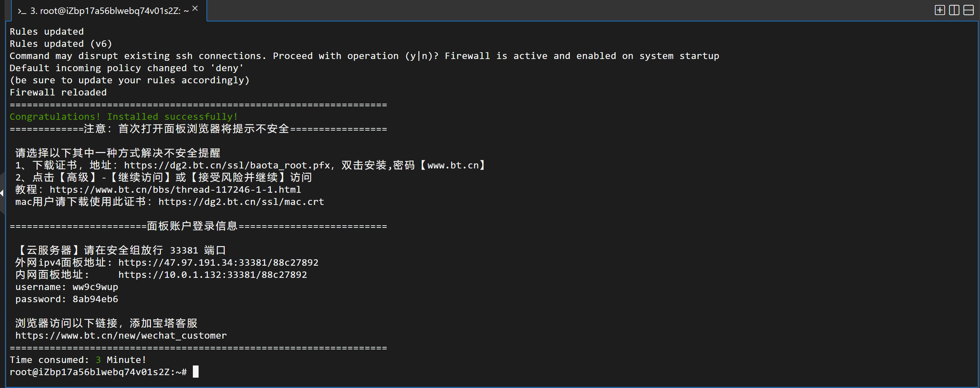The width and height of the screenshot is (980, 388).
Task: Click the password value 8ab94eb6
Action: [x=95, y=299]
